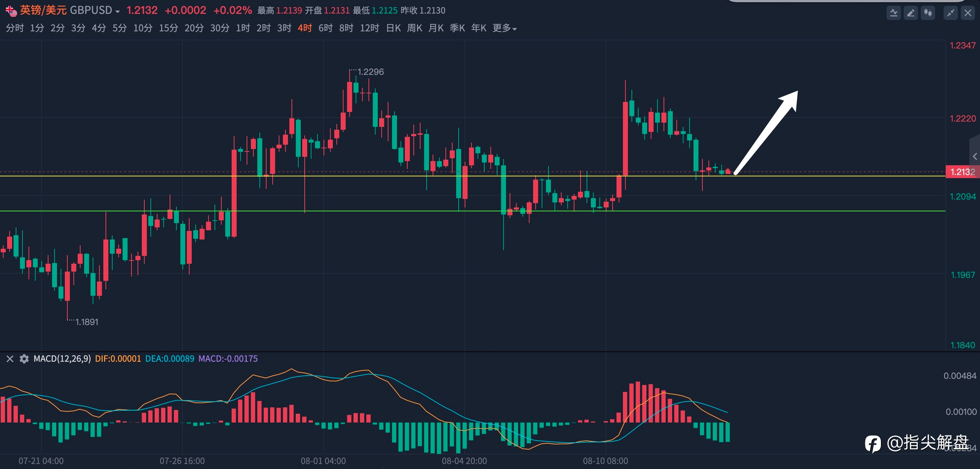Screen dimensions: 980x469
Task: Open the indicator line chart tool
Action: click(x=893, y=13)
